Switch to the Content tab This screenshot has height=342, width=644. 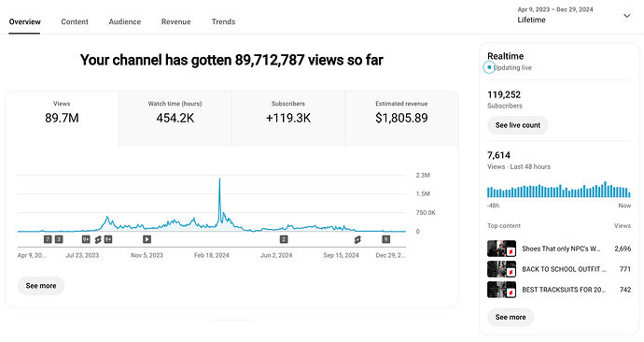(x=75, y=21)
